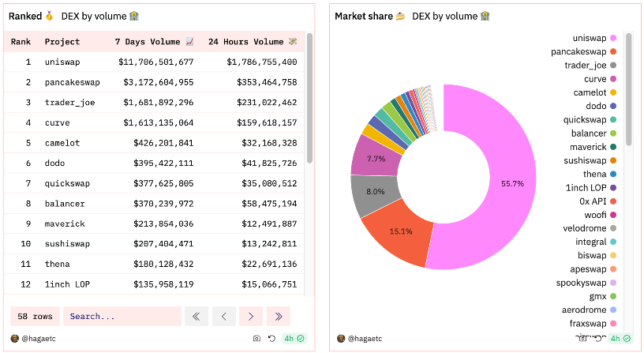Click the $41,825,726 dodo 24-hour value
Screen dimensions: 644x353
[269, 163]
